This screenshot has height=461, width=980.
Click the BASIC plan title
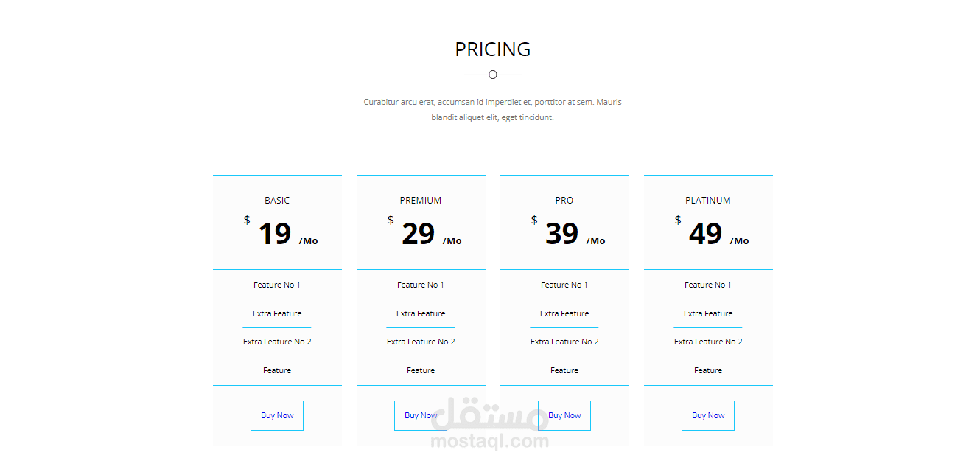pos(277,201)
